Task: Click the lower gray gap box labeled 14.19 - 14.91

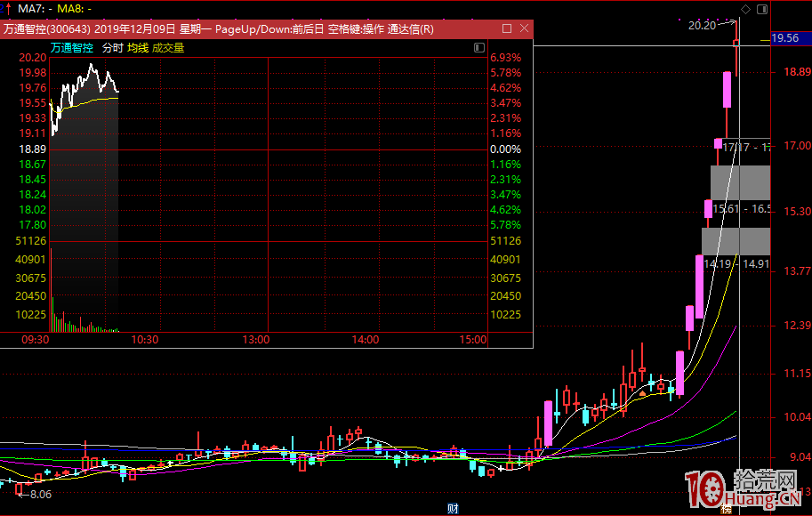Action: point(736,241)
